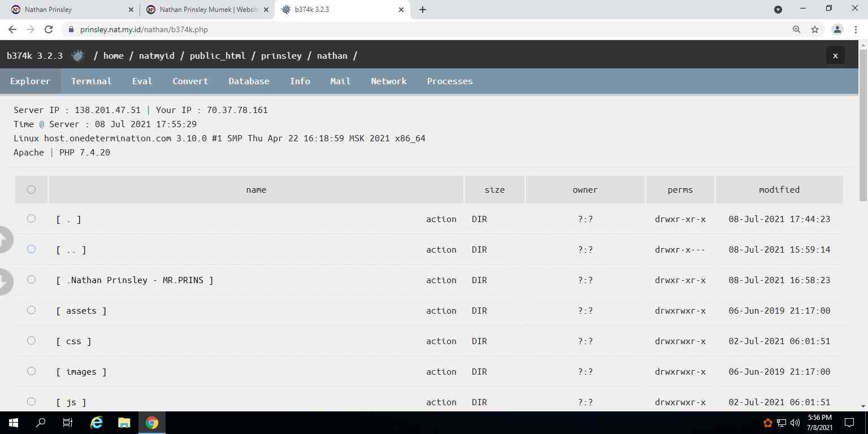Screen dimensions: 868x434
Task: Navigate to public_html in breadcrumb path
Action: point(218,55)
